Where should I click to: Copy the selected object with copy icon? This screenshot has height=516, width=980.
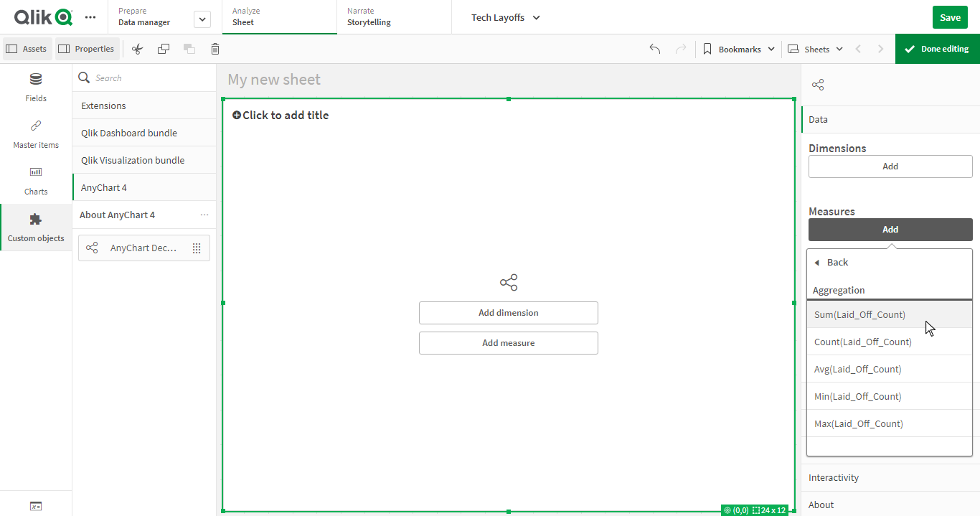click(163, 48)
